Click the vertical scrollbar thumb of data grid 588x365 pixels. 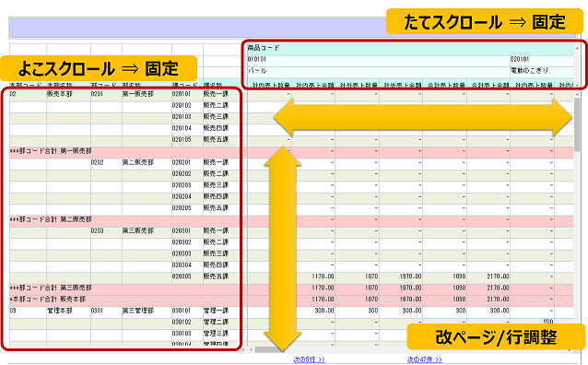pyautogui.click(x=576, y=124)
